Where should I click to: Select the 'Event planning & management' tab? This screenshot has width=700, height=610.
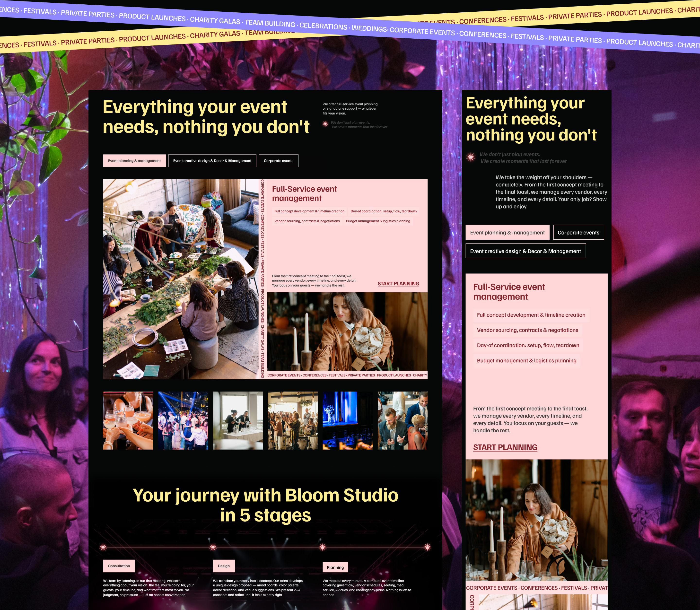point(134,160)
